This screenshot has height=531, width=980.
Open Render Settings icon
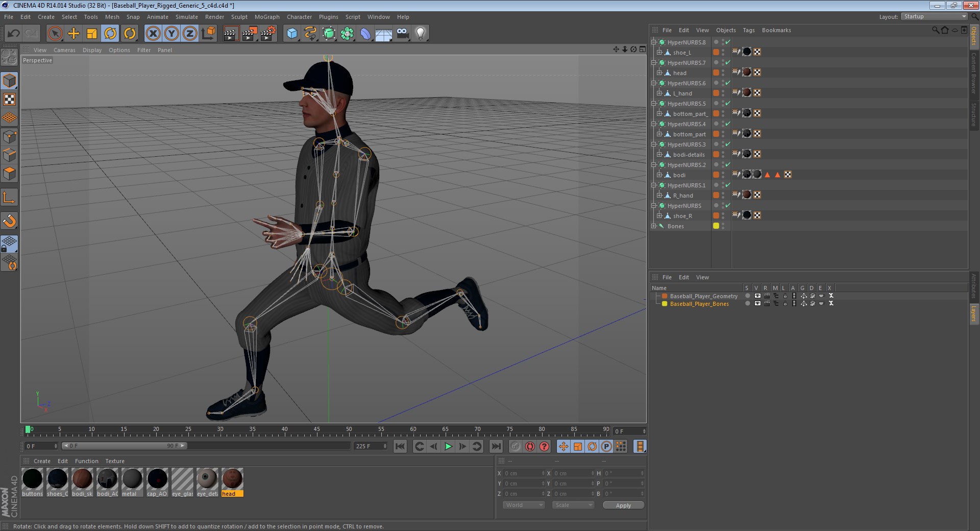[x=268, y=34]
